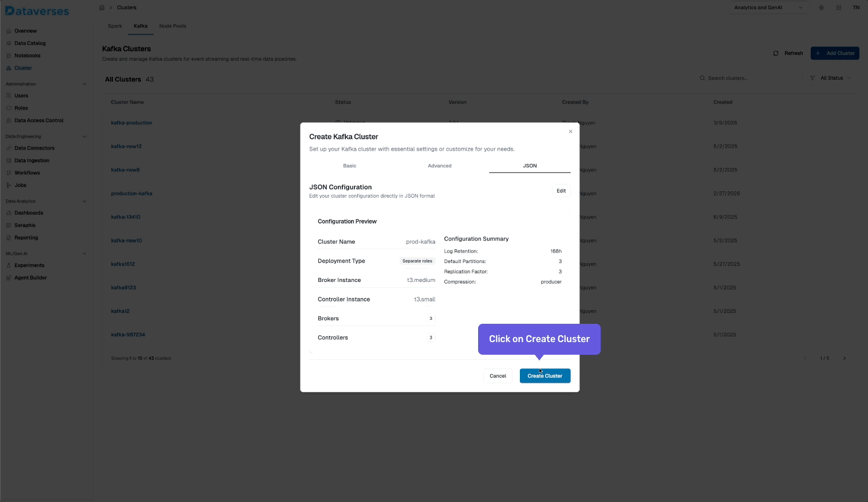Open the Kafka clusters tab
Image resolution: width=868 pixels, height=502 pixels.
point(140,26)
